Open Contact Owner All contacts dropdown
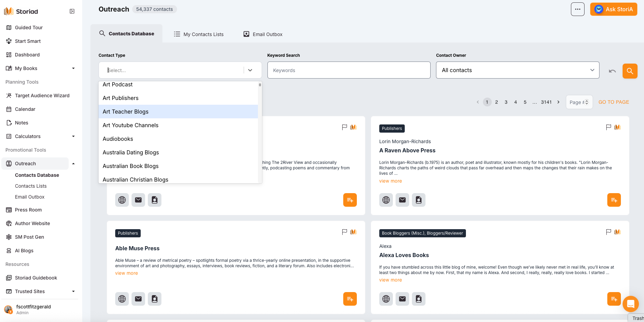This screenshot has height=322, width=644. (518, 70)
